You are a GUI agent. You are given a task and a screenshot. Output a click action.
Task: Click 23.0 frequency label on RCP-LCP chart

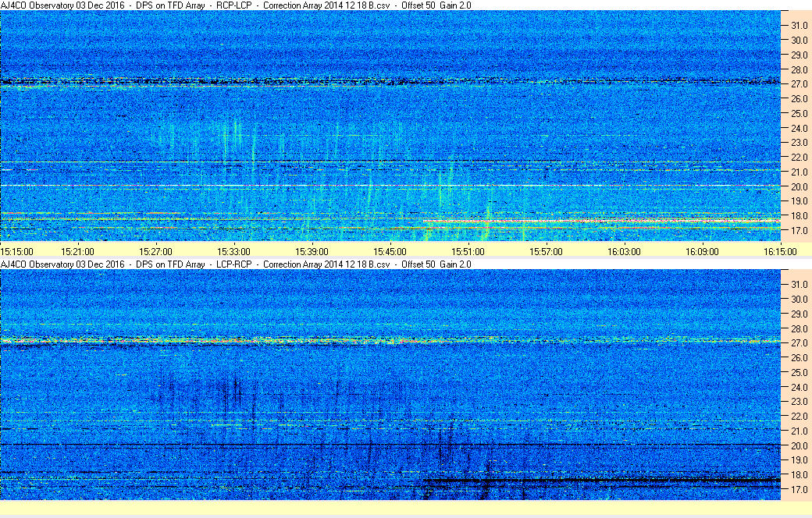tap(799, 142)
